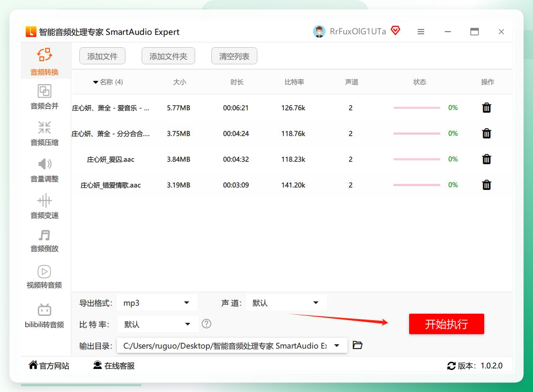533x392 pixels.
Task: Browse output folder with folder icon
Action: (x=357, y=345)
